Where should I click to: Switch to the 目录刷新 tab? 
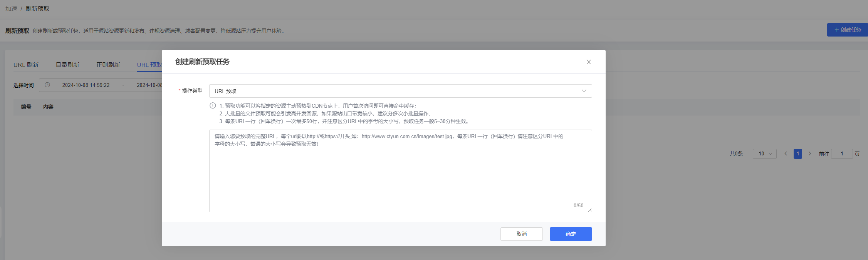click(x=67, y=65)
